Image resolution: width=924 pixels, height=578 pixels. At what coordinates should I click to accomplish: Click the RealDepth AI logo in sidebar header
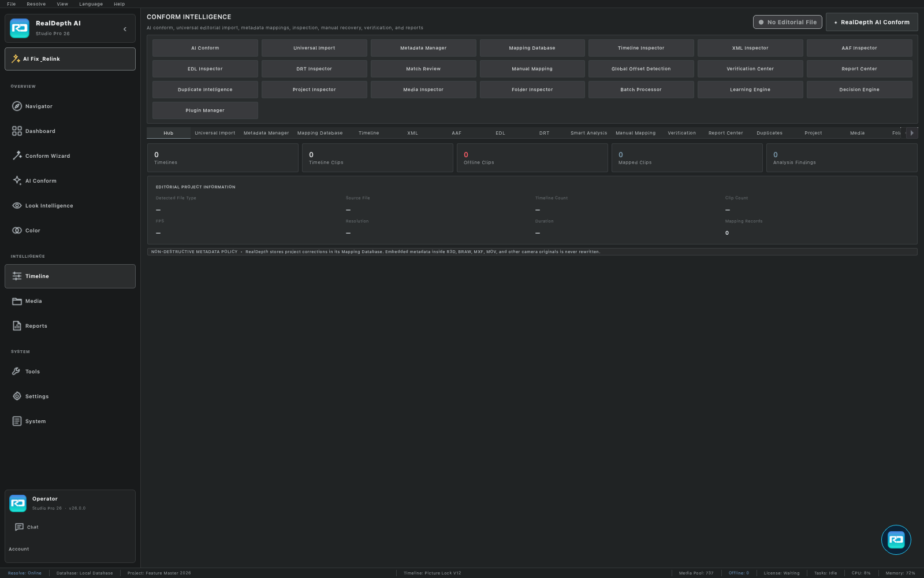coord(20,28)
